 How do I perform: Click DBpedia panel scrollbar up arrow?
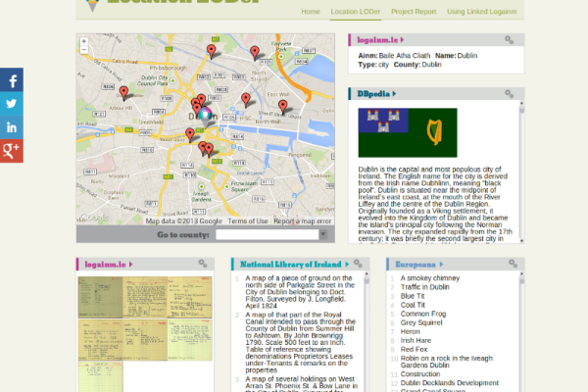tap(521, 103)
